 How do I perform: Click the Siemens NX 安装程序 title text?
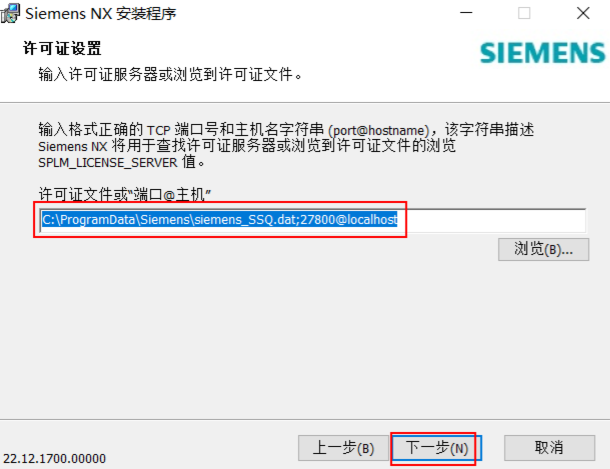pos(101,14)
